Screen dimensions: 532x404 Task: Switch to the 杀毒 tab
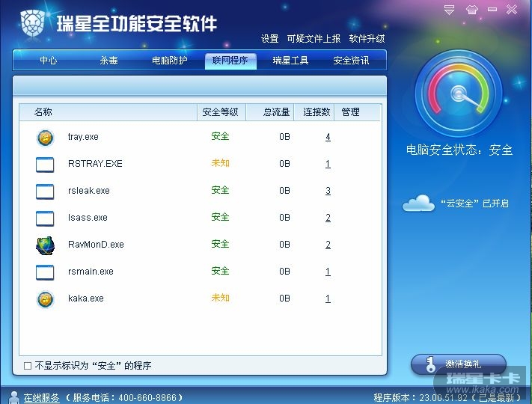(x=108, y=61)
